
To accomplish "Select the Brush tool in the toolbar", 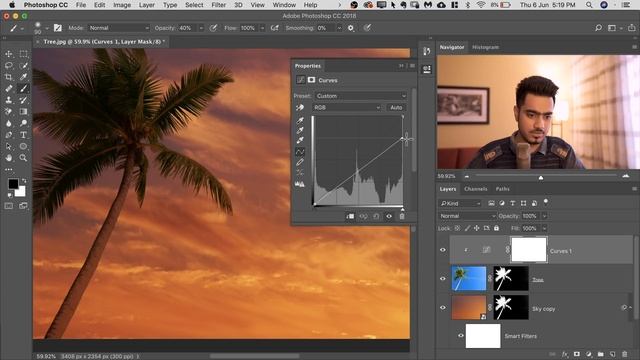I will point(23,88).
